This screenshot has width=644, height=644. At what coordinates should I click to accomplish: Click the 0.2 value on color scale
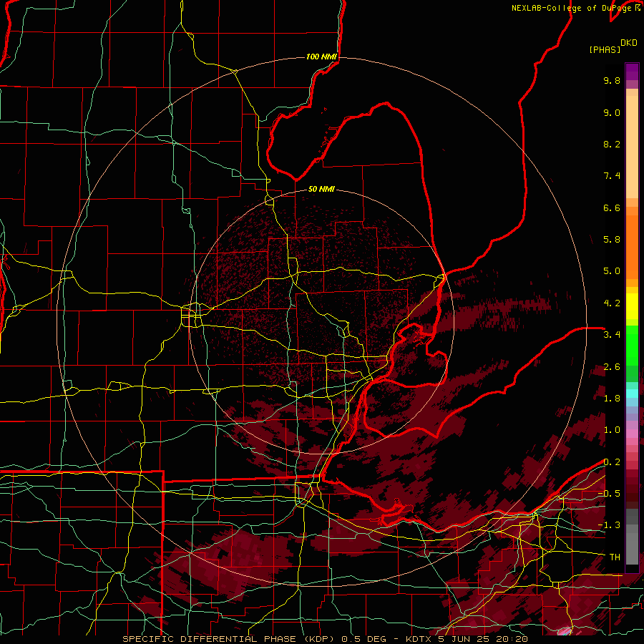coord(612,462)
